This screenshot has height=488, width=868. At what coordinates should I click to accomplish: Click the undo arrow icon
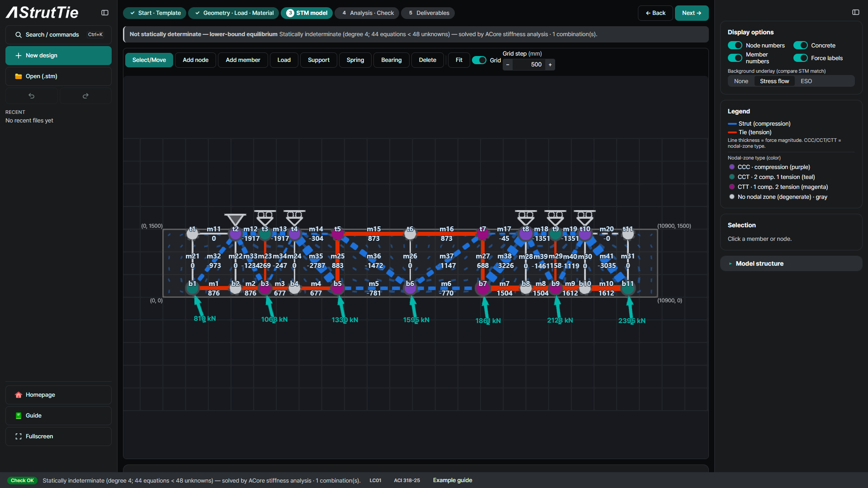(x=32, y=96)
